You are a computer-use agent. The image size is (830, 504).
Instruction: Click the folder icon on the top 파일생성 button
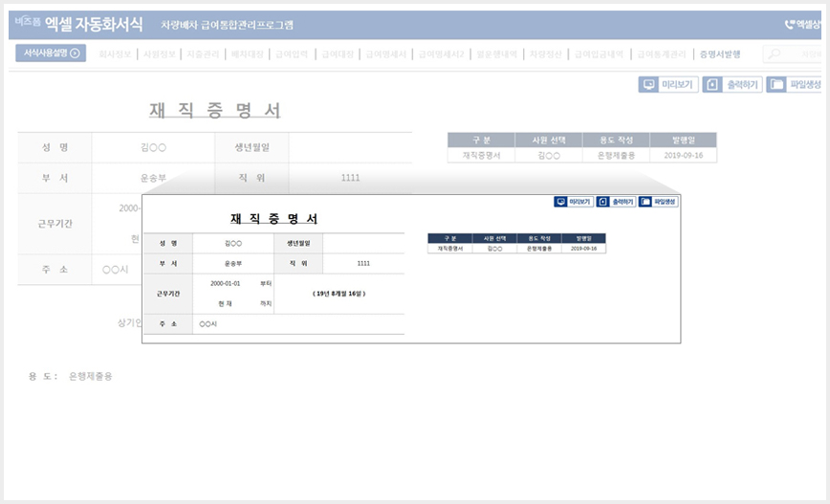(776, 85)
